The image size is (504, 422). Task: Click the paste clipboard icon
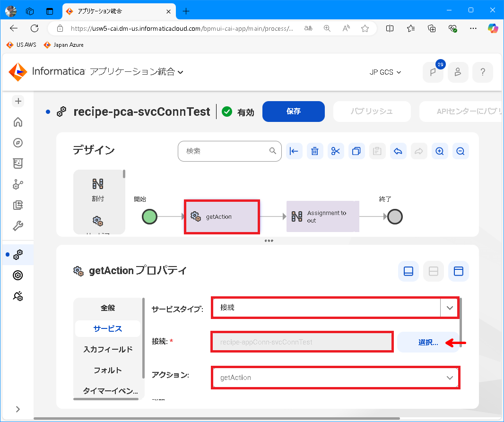[377, 151]
